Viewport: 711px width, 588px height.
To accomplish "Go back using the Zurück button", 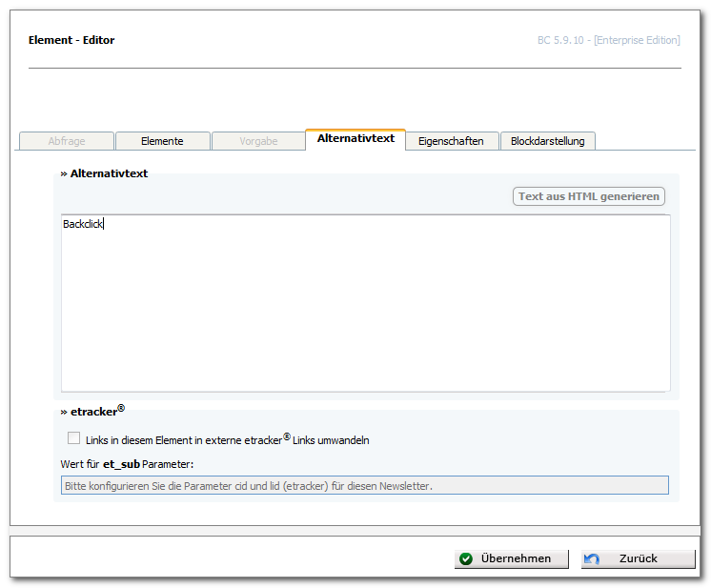I will (x=638, y=559).
